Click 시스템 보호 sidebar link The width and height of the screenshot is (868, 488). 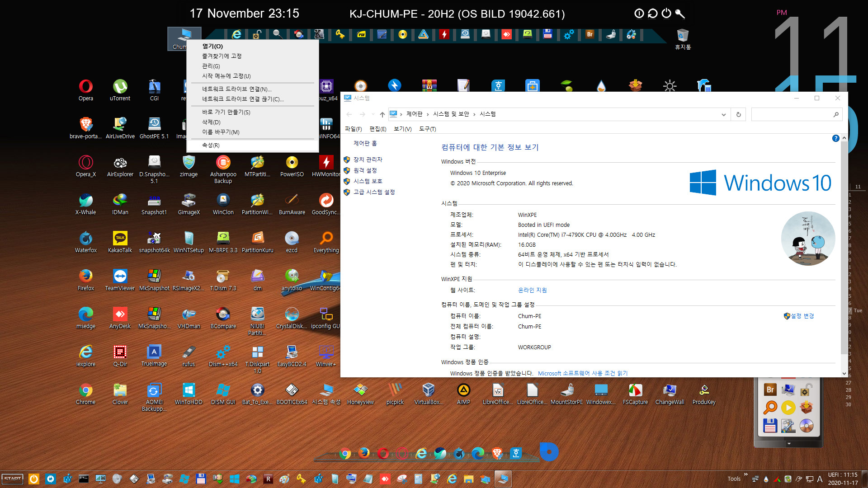[x=368, y=181]
